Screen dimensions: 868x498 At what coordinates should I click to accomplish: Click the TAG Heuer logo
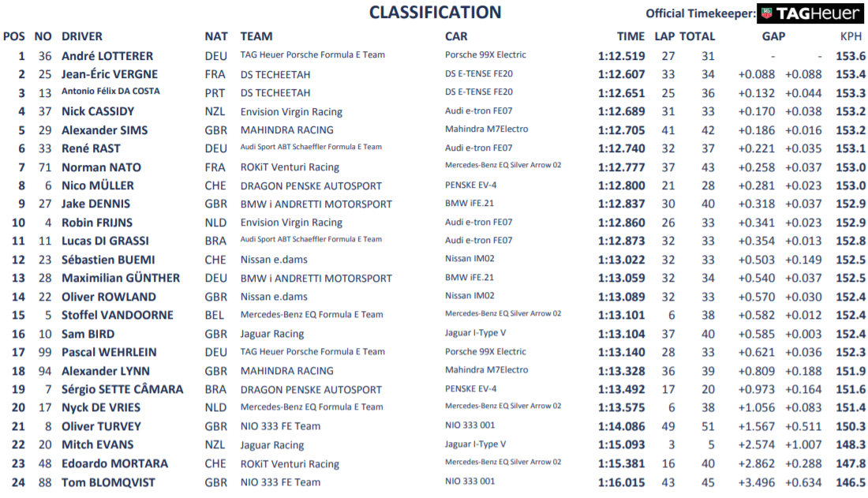[x=810, y=14]
